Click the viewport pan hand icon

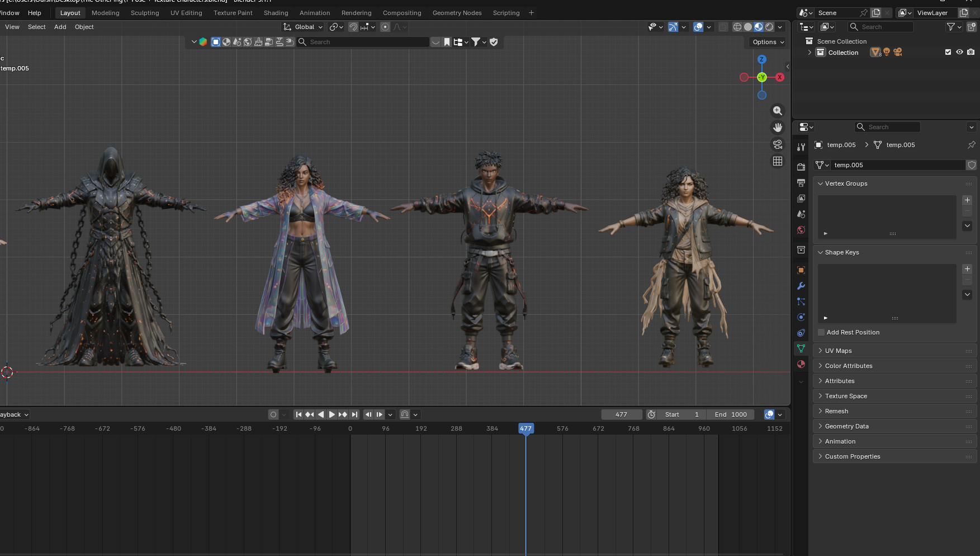[778, 128]
